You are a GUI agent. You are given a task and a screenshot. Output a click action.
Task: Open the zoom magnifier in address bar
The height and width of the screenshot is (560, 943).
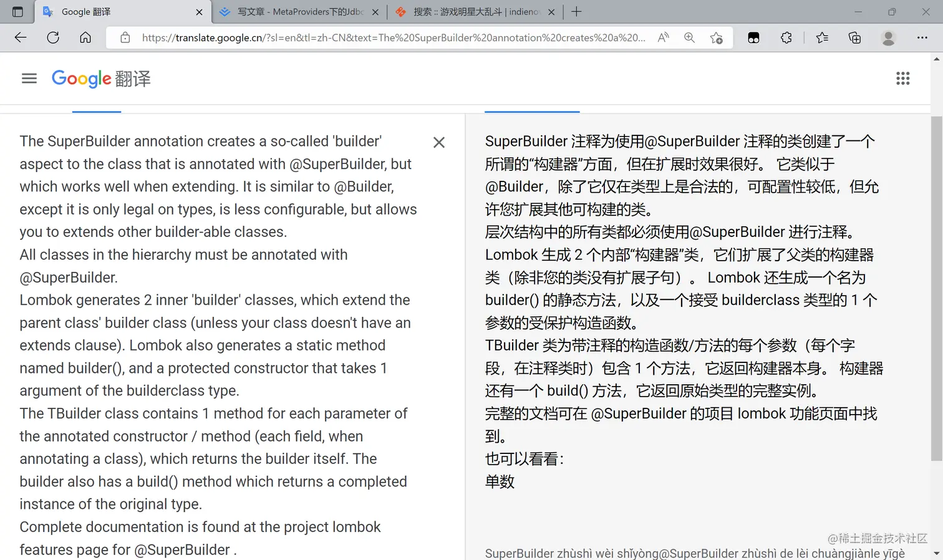point(689,37)
